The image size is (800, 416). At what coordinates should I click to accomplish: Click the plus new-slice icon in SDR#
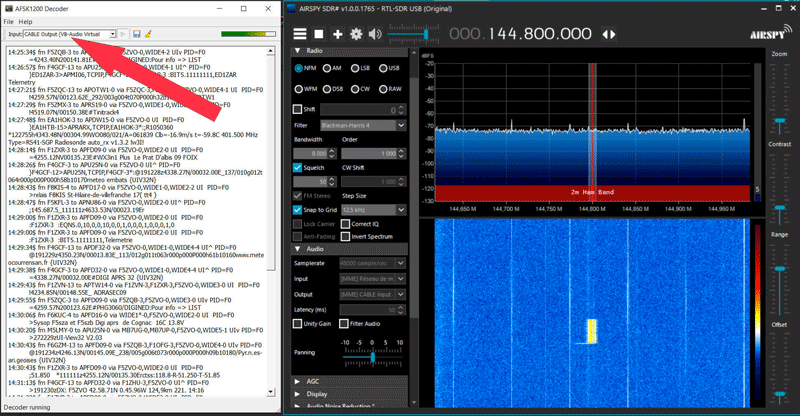pos(337,34)
